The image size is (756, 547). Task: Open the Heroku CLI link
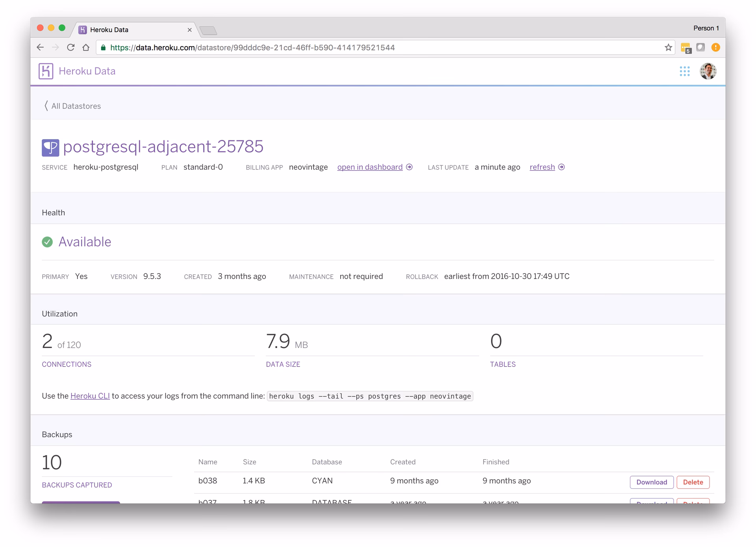[x=90, y=396]
